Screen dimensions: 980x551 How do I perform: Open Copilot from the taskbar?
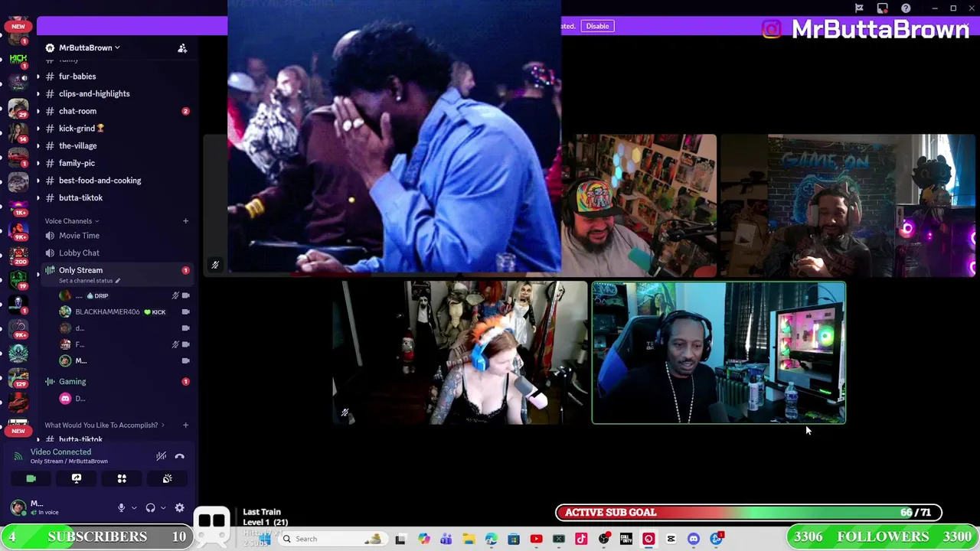pos(423,539)
